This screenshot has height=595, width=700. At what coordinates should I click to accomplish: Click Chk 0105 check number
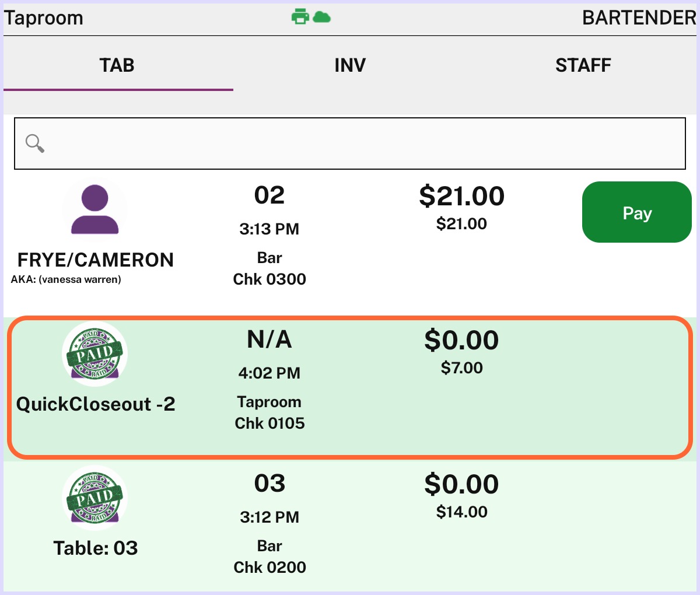click(x=269, y=423)
